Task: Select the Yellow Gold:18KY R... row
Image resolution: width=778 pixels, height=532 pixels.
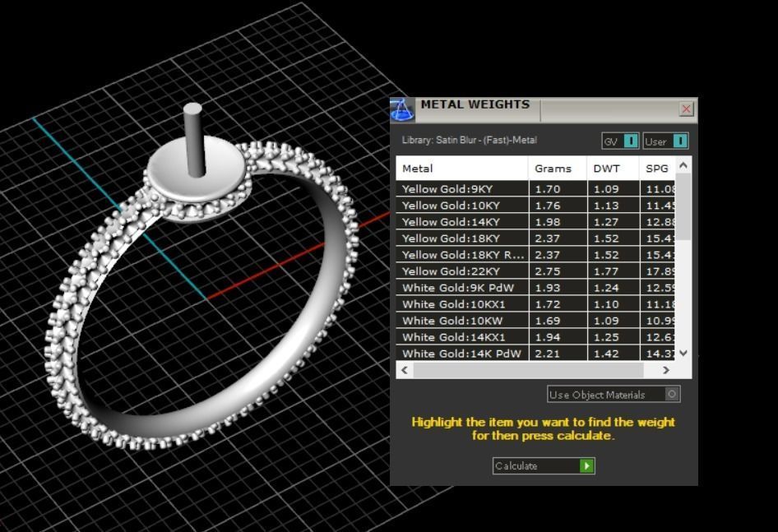Action: click(x=535, y=255)
